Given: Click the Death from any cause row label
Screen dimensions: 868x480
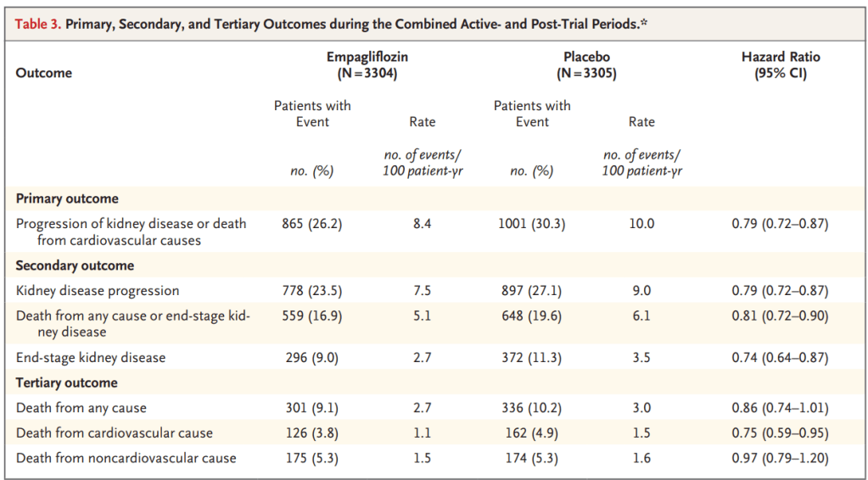Looking at the screenshot, I should point(81,408).
